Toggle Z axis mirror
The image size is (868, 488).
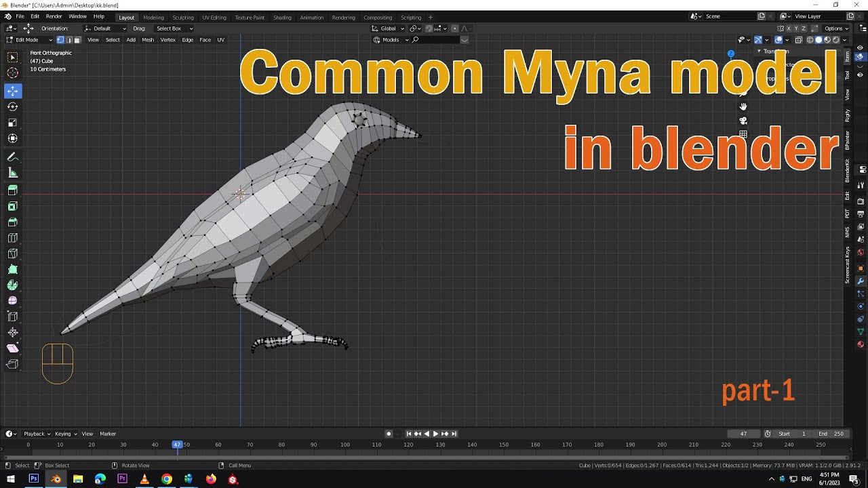tap(804, 28)
